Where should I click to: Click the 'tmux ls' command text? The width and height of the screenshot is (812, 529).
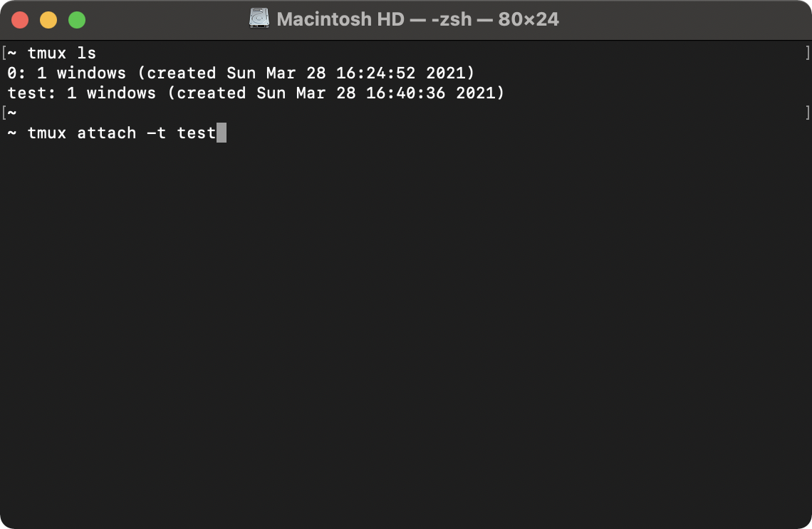point(62,53)
